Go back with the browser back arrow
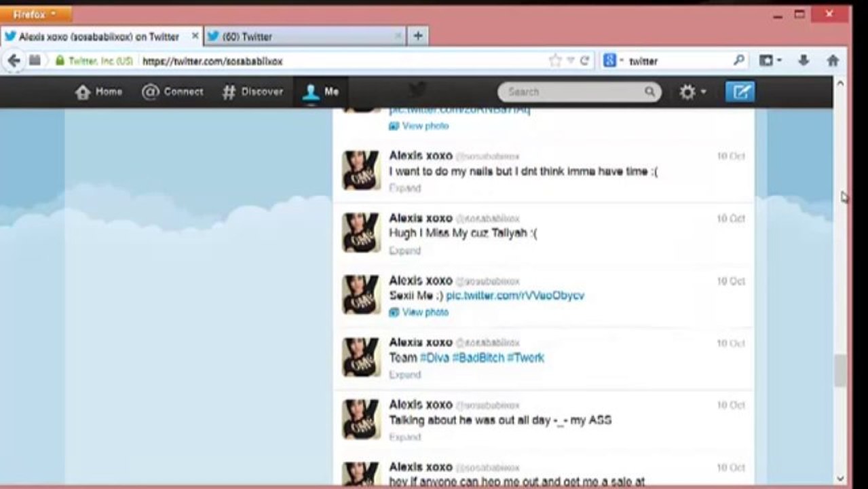 (x=14, y=60)
